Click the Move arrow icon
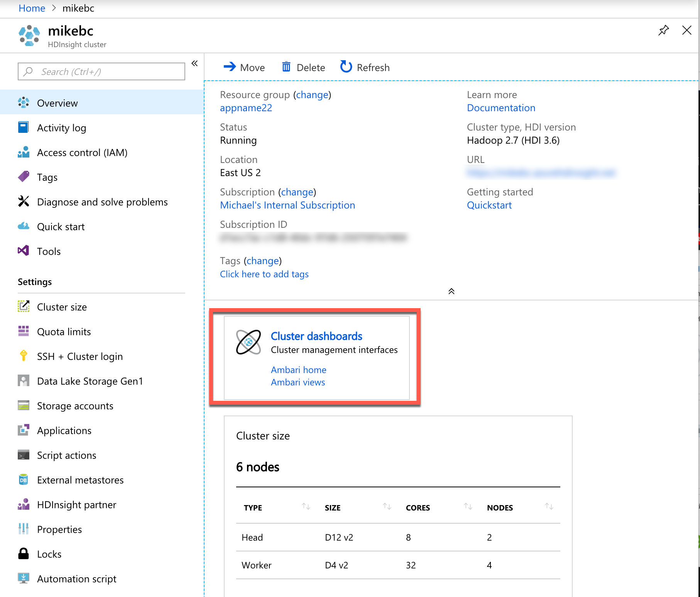Image resolution: width=700 pixels, height=597 pixels. click(x=230, y=67)
